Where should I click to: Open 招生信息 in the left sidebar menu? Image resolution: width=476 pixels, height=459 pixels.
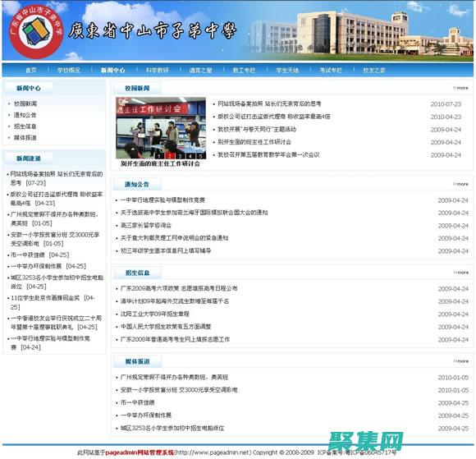[25, 126]
